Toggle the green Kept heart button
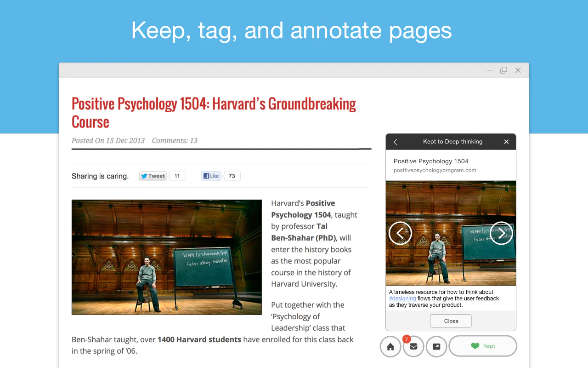Image resolution: width=588 pixels, height=368 pixels. coord(483,346)
